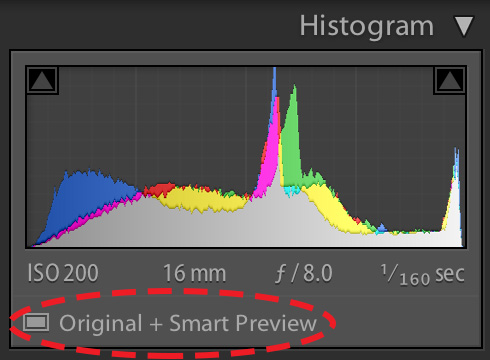Image resolution: width=490 pixels, height=360 pixels.
Task: Toggle the shadow clipping indicator triangle
Action: pyautogui.click(x=42, y=80)
